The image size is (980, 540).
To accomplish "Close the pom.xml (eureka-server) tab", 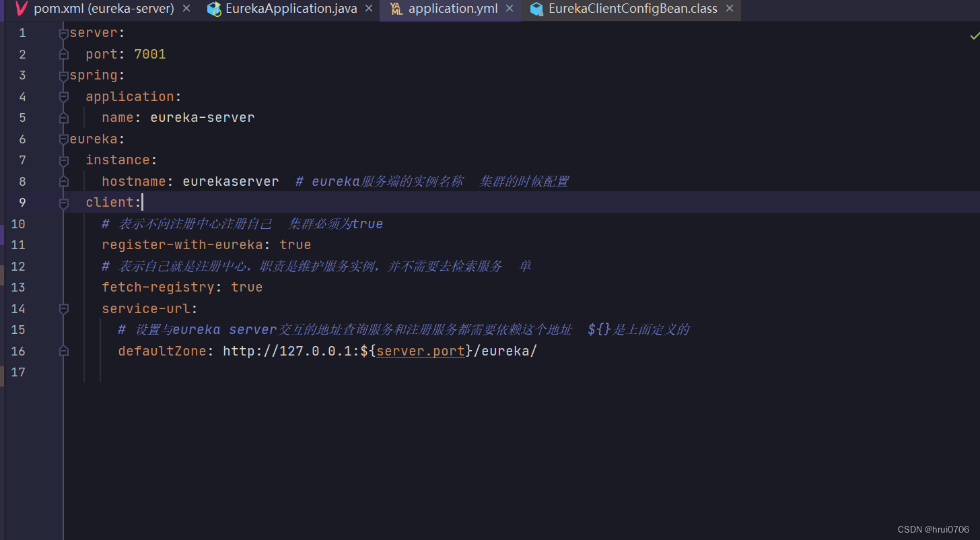I will click(186, 9).
